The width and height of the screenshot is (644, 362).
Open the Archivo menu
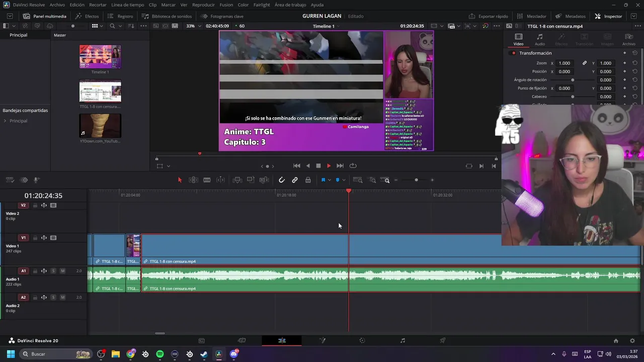pos(57,5)
